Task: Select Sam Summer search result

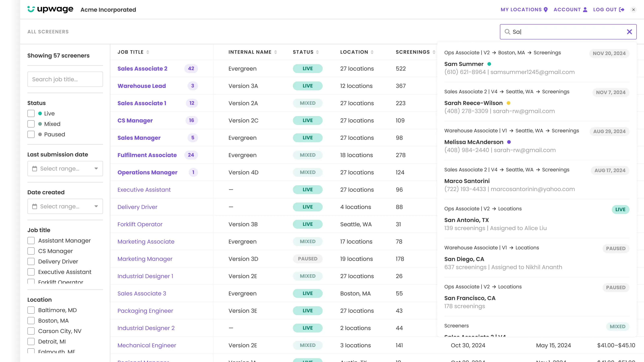Action: tap(464, 64)
